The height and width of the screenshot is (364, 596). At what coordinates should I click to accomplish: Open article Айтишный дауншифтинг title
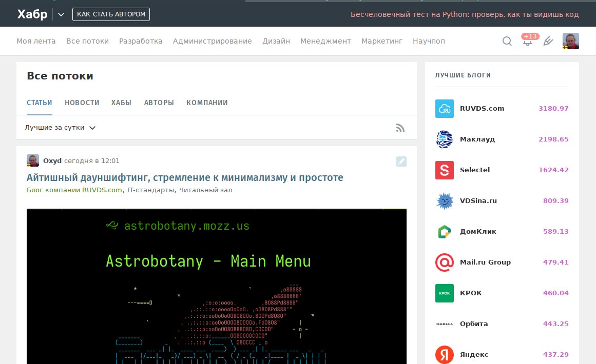coord(185,177)
